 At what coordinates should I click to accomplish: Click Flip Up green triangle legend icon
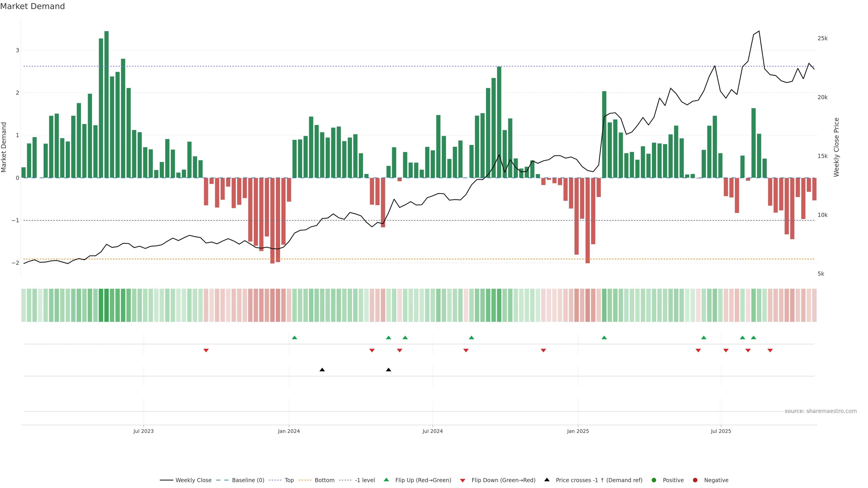[387, 480]
